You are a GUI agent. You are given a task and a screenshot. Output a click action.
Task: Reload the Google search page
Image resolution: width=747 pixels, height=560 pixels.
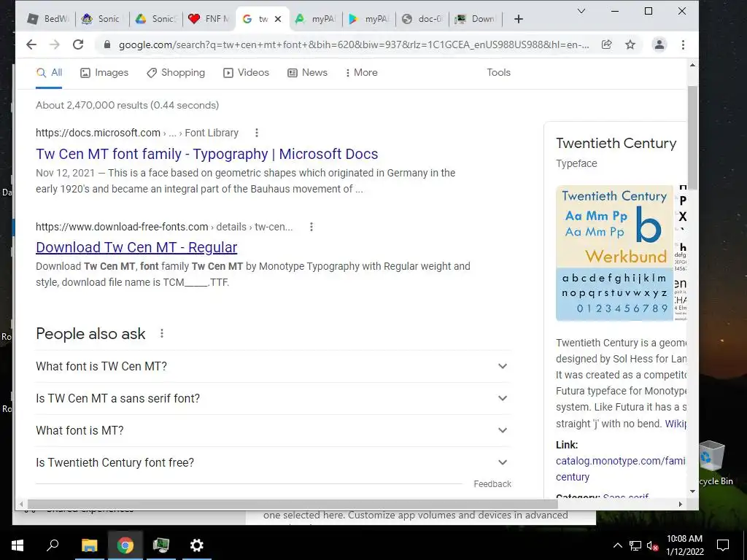point(78,44)
